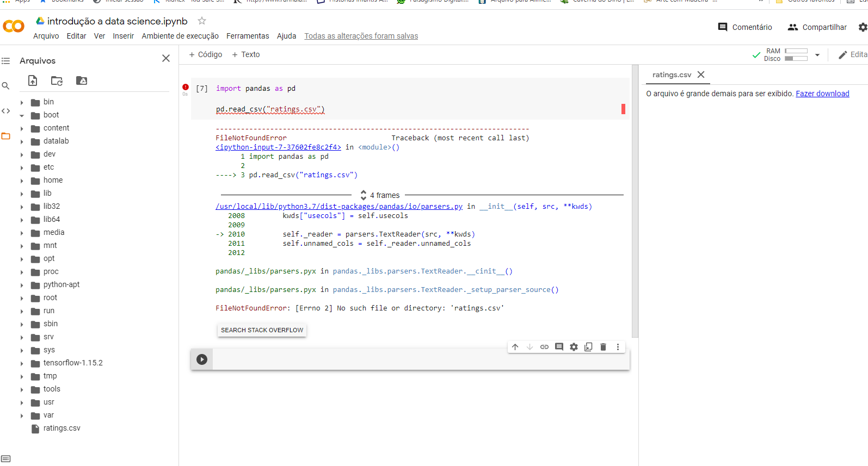The height and width of the screenshot is (466, 868).
Task: Click the Disco usage bar
Action: [796, 59]
